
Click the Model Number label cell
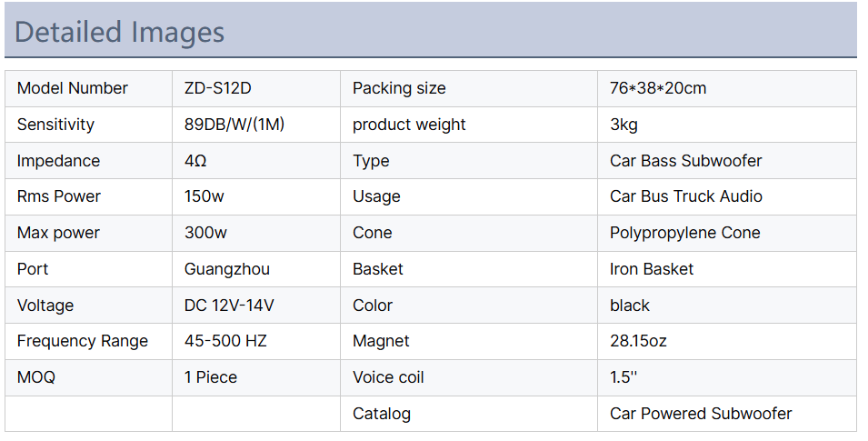click(x=73, y=88)
